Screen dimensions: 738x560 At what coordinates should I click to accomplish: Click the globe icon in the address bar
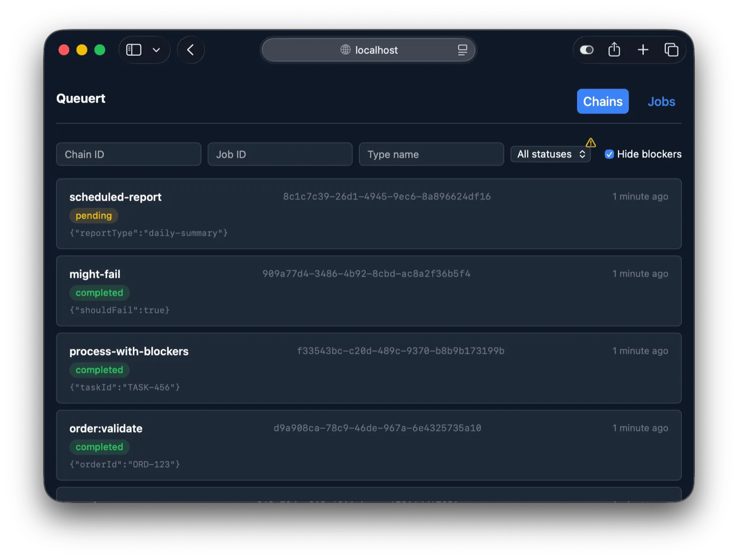click(345, 50)
